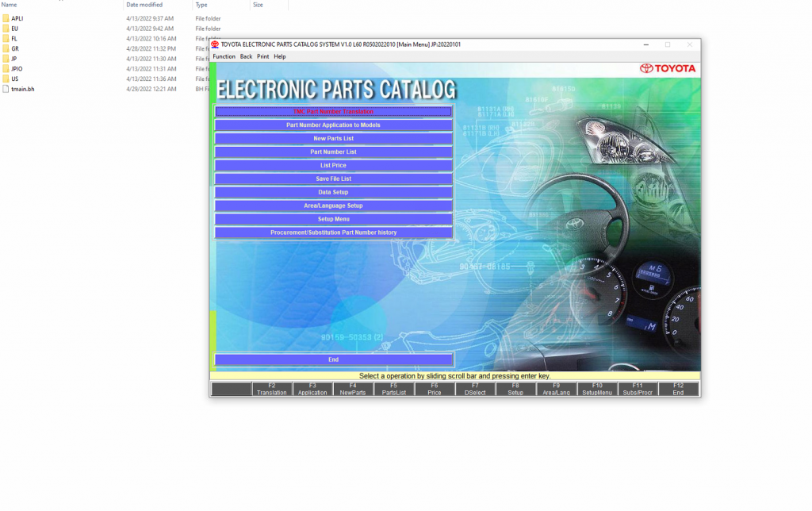The image size is (812, 511).
Task: Open the GR folder in file explorer
Action: tap(16, 48)
